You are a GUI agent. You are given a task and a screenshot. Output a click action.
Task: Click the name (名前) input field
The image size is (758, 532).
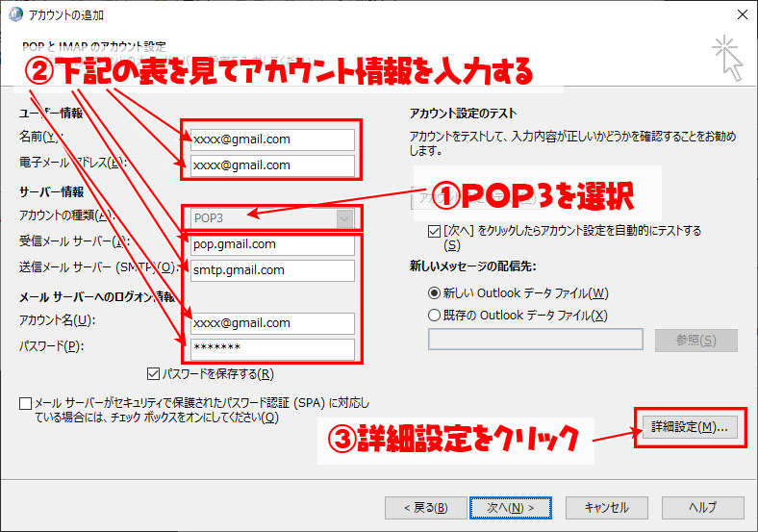pyautogui.click(x=272, y=139)
